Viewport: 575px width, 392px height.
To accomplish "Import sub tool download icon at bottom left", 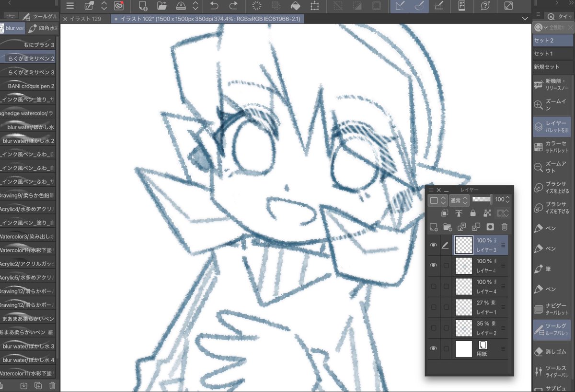I will (24, 386).
